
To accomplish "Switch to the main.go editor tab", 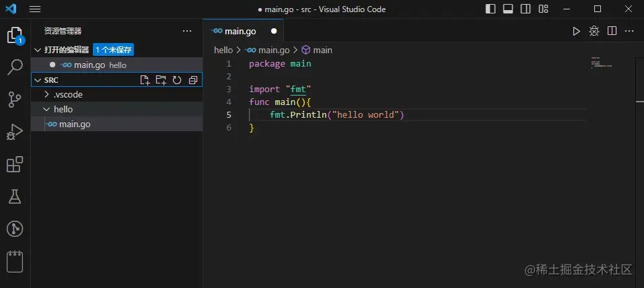I will click(243, 31).
